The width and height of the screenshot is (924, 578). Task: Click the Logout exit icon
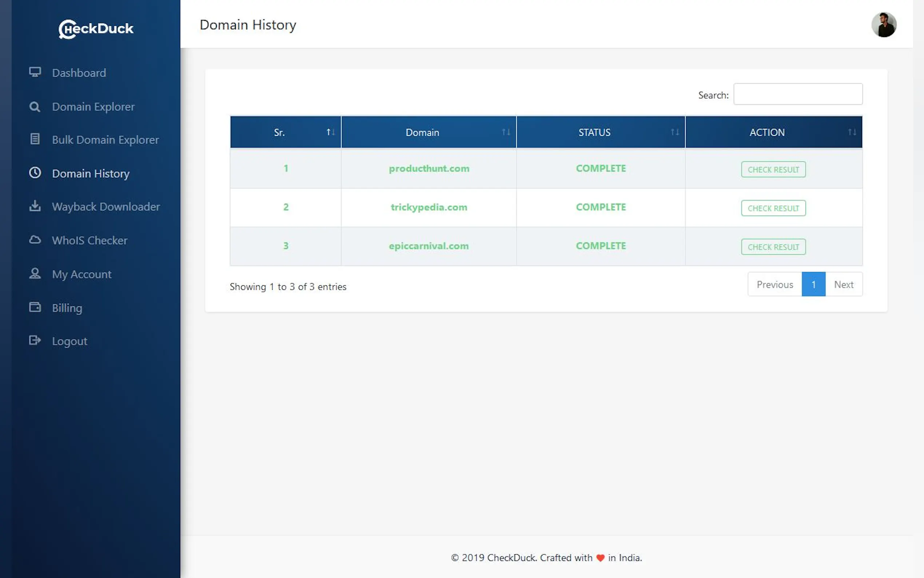(x=35, y=340)
